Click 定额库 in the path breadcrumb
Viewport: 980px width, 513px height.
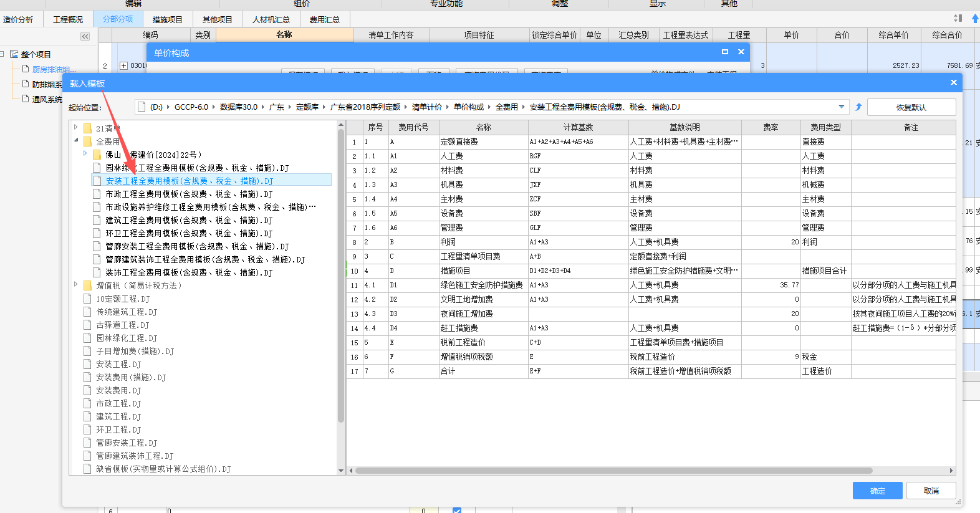307,107
